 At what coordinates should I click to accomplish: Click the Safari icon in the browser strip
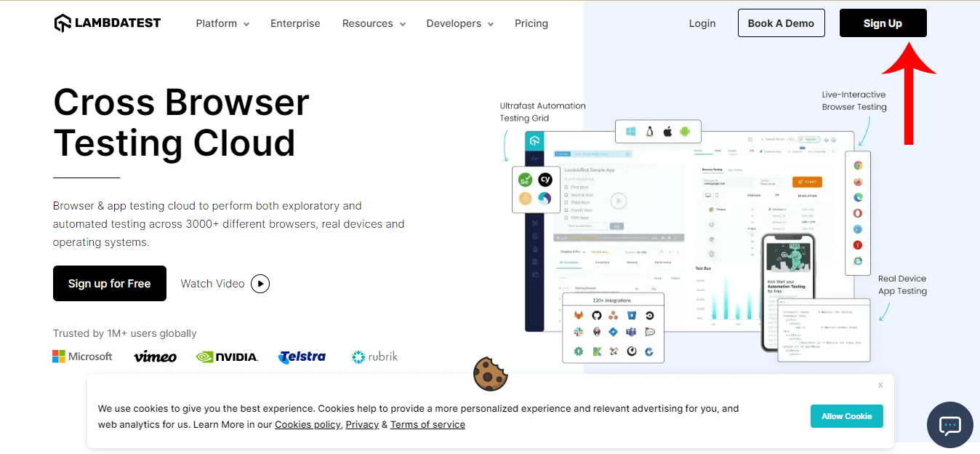(x=858, y=229)
